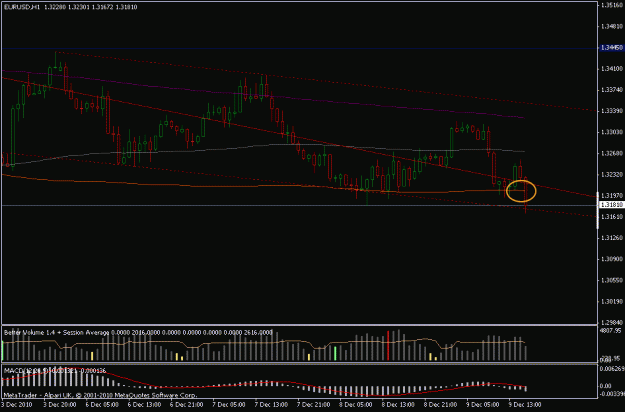Select the 1.34100 price axis label

[x=612, y=69]
